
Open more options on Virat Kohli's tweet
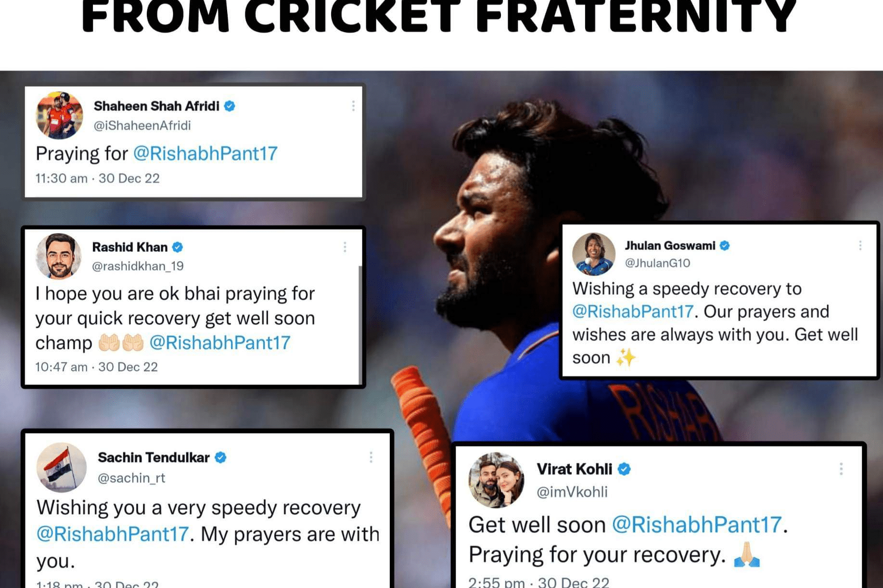841,469
